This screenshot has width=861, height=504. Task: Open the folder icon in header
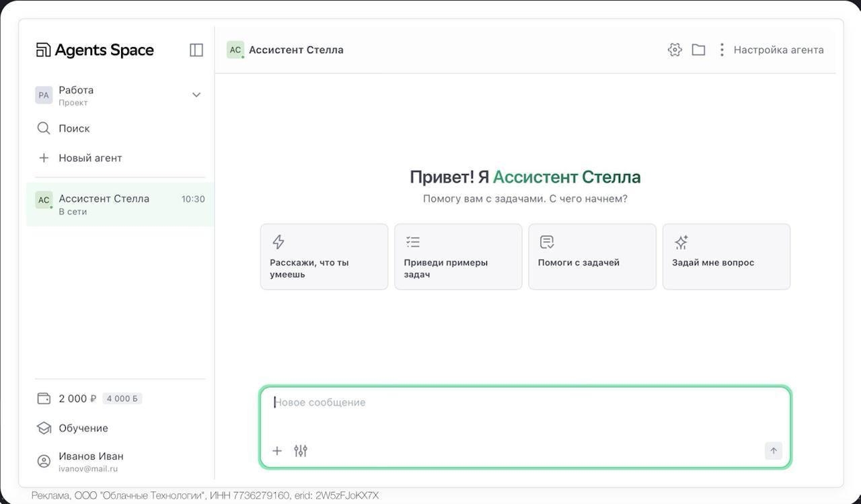[x=698, y=50]
